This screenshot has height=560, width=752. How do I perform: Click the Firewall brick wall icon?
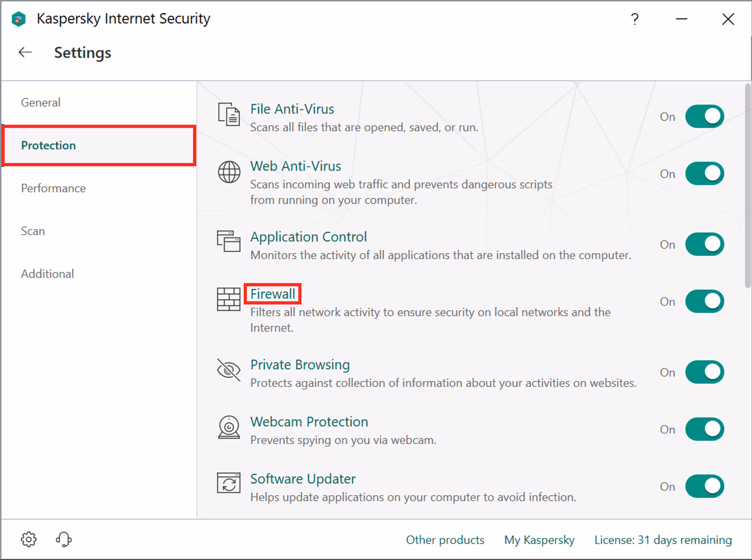point(229,299)
